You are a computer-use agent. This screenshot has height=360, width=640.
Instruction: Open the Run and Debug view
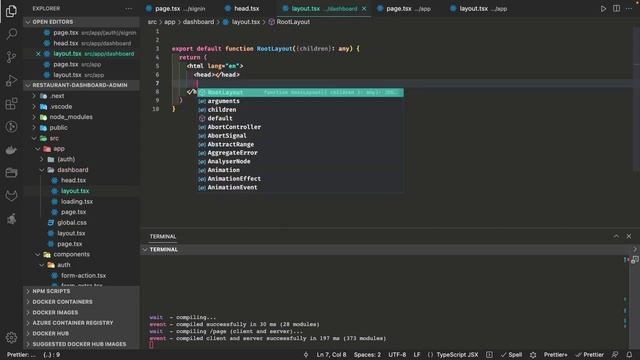point(11,80)
